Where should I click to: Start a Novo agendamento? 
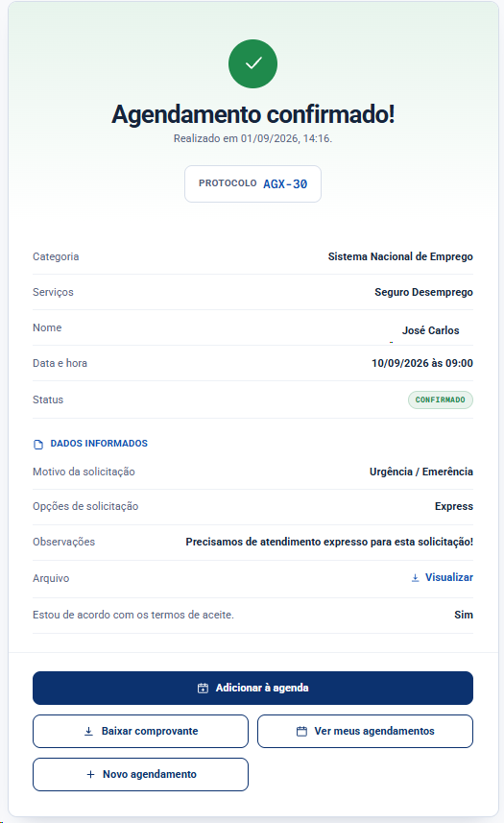coord(140,774)
